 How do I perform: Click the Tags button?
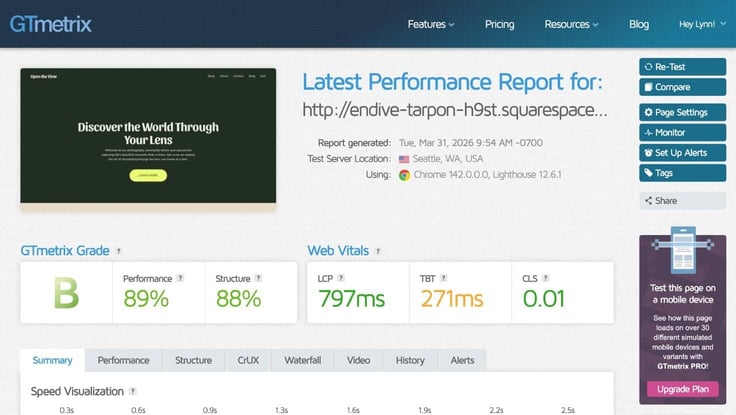[x=682, y=173]
